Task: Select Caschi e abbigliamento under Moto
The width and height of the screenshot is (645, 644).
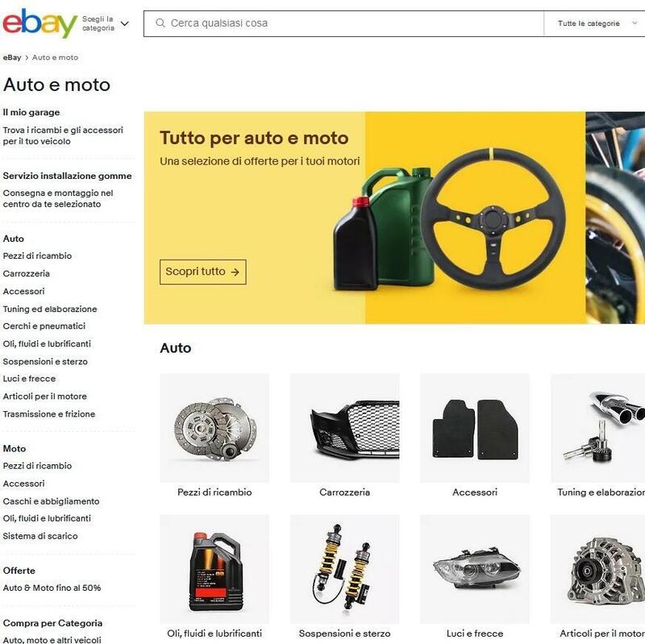Action: point(51,501)
